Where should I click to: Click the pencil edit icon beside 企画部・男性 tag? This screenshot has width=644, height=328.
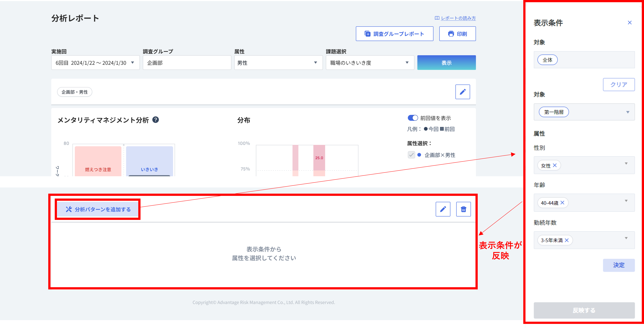462,92
